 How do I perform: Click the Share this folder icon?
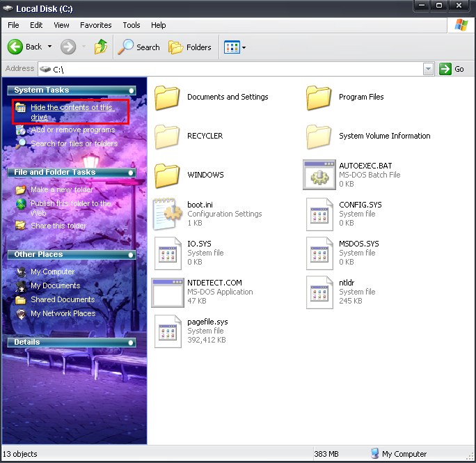[21, 226]
